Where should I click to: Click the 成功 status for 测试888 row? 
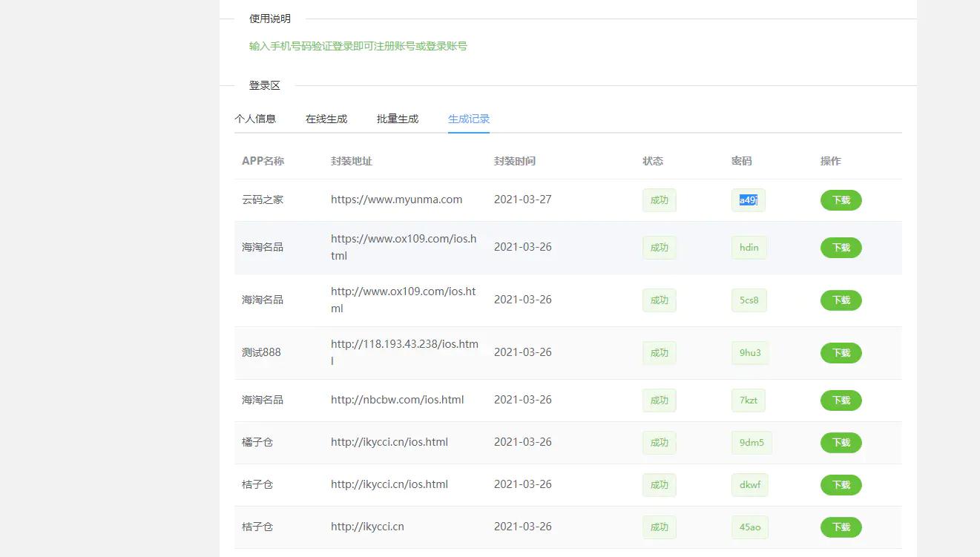pyautogui.click(x=659, y=352)
